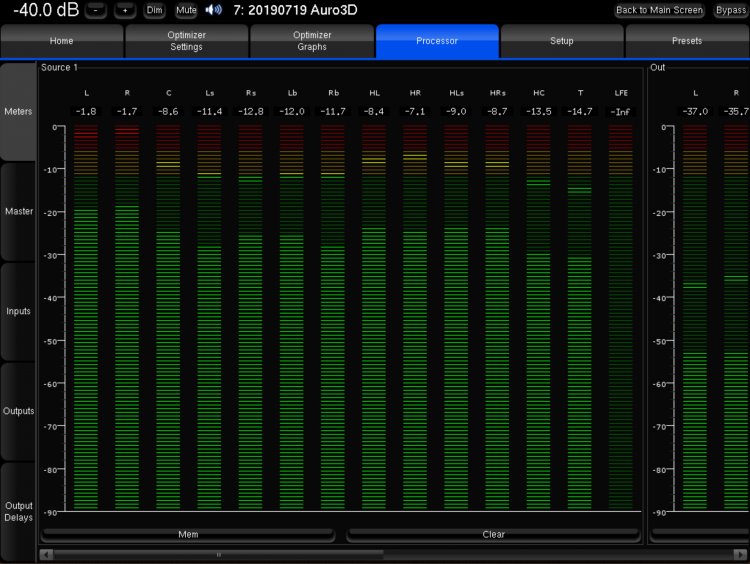Toggle the Dim button

tap(154, 10)
